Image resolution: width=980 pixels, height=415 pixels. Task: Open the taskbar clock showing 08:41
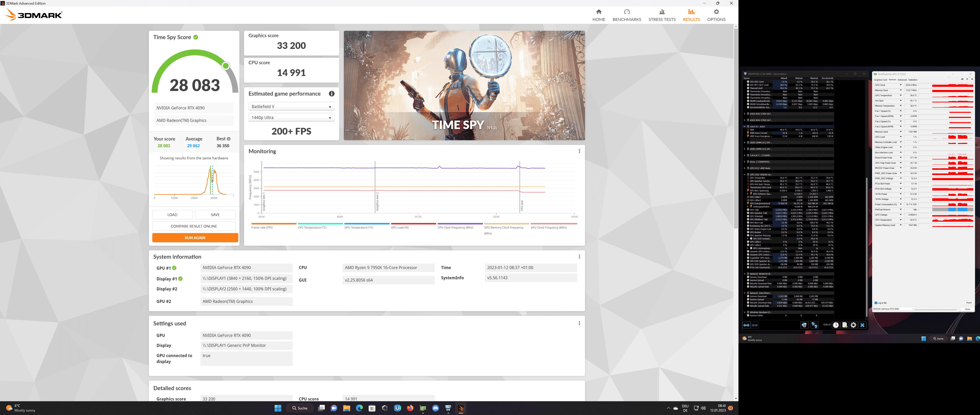coord(718,408)
